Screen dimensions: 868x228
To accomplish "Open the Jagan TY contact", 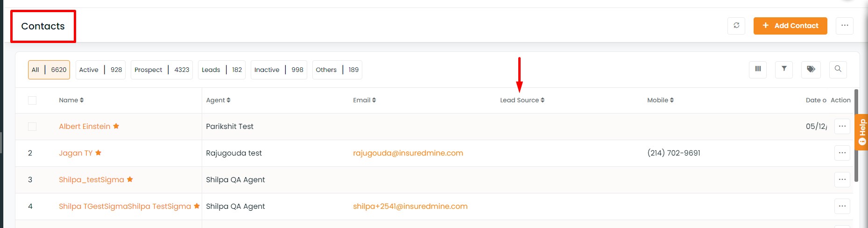I will pyautogui.click(x=76, y=153).
